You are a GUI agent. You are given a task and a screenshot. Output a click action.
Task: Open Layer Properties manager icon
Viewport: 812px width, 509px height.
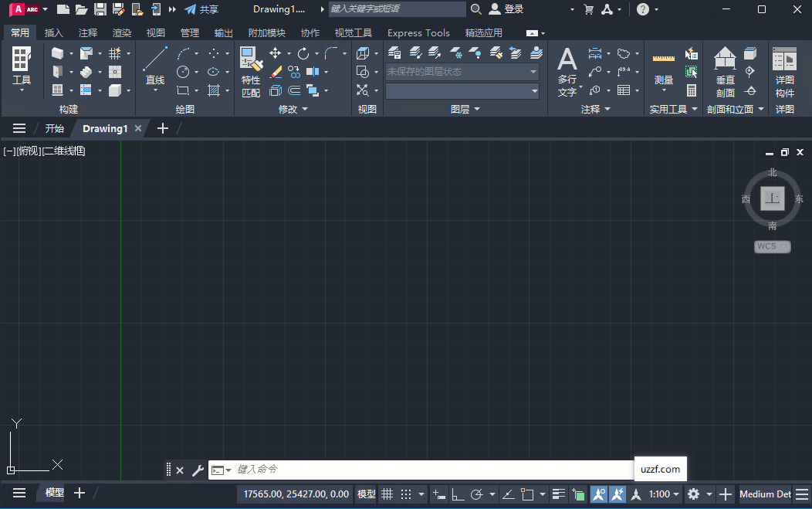coord(394,53)
